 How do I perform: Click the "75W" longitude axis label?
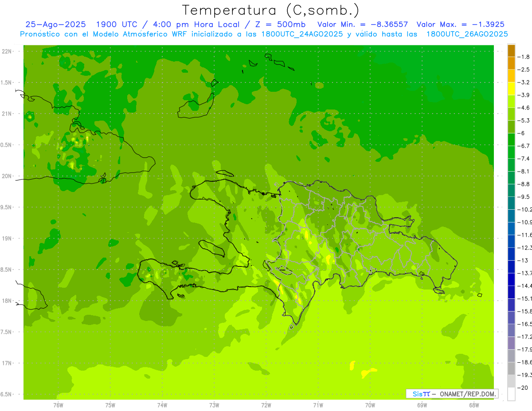pos(110,405)
